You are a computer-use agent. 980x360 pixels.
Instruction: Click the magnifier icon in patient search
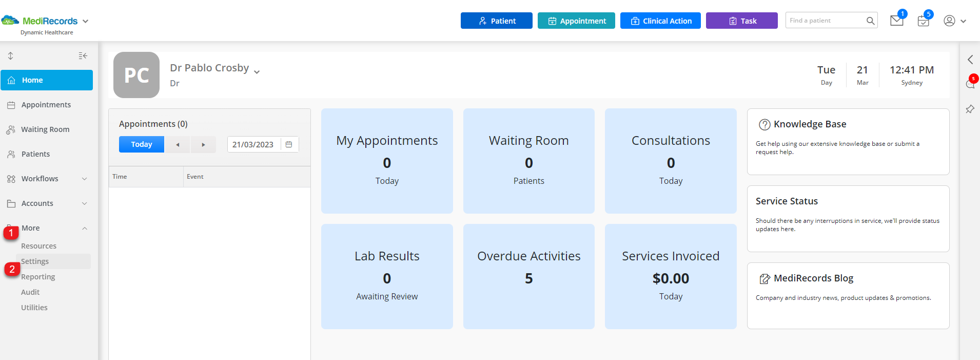[x=870, y=21]
